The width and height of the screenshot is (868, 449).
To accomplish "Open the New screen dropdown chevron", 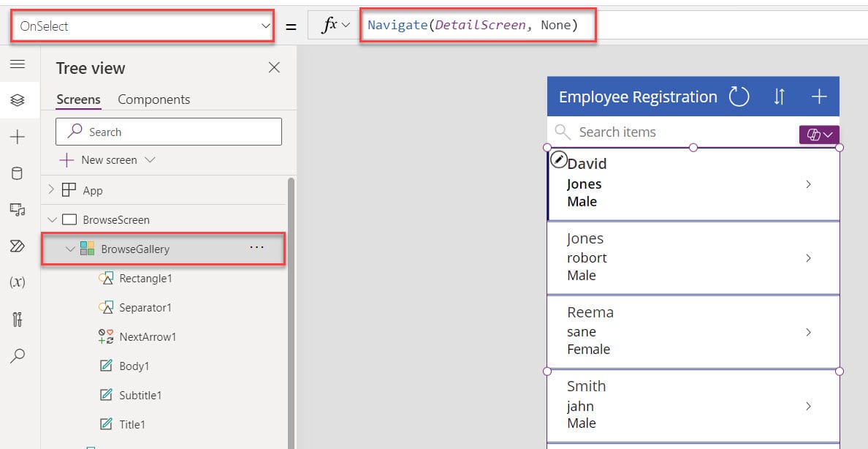I will coord(150,159).
